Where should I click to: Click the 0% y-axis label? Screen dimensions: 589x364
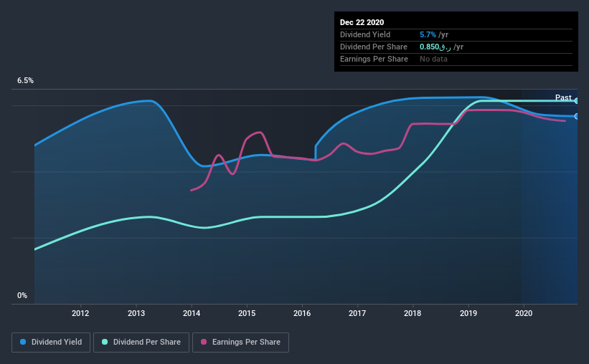[x=22, y=295]
